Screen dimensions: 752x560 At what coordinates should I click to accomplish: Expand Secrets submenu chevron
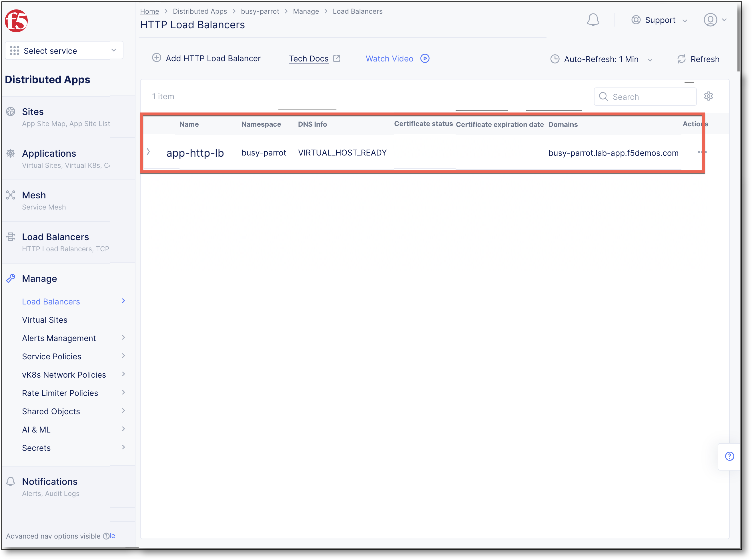(123, 447)
